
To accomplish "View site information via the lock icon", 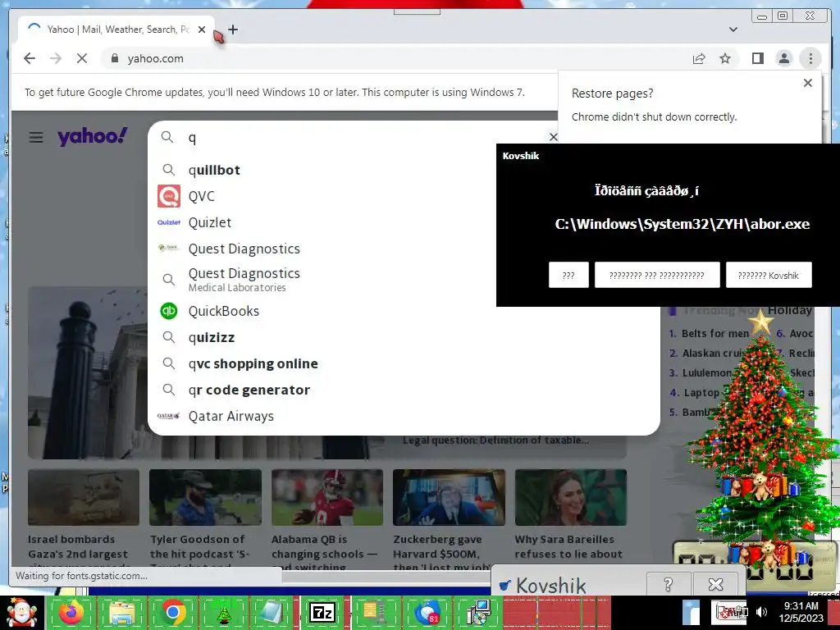I will coord(114,58).
